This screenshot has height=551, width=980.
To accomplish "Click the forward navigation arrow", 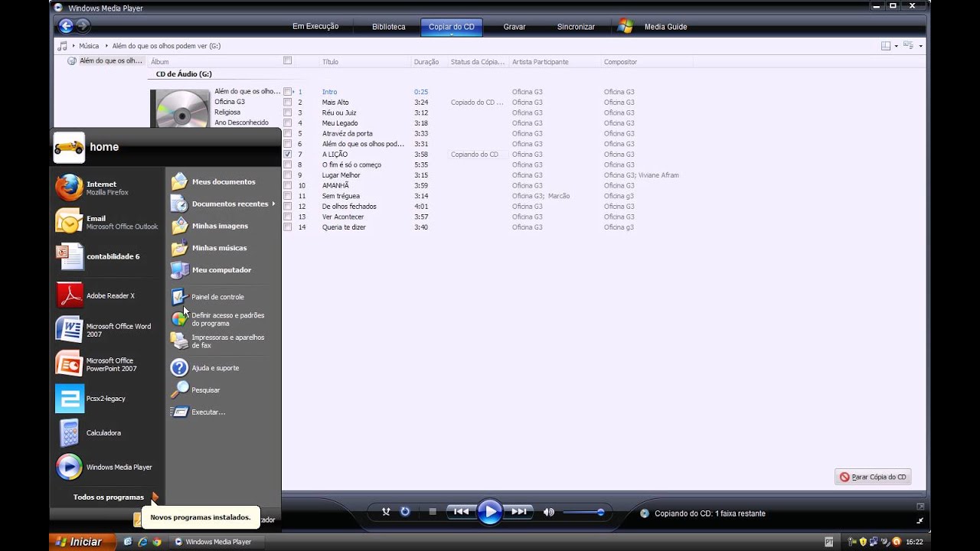I will pyautogui.click(x=83, y=26).
